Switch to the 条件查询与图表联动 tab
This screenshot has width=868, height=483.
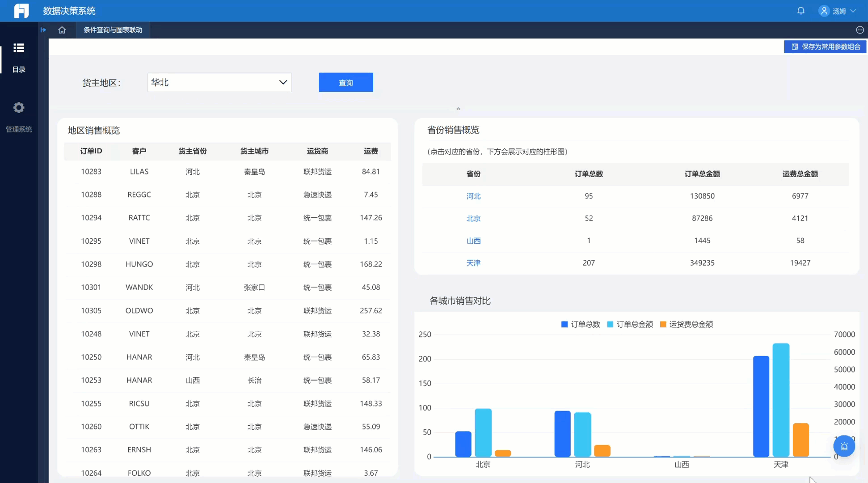point(113,30)
